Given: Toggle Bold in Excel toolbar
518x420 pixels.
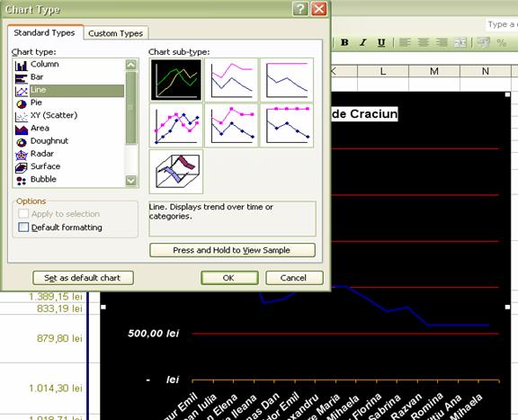Looking at the screenshot, I should pos(344,42).
